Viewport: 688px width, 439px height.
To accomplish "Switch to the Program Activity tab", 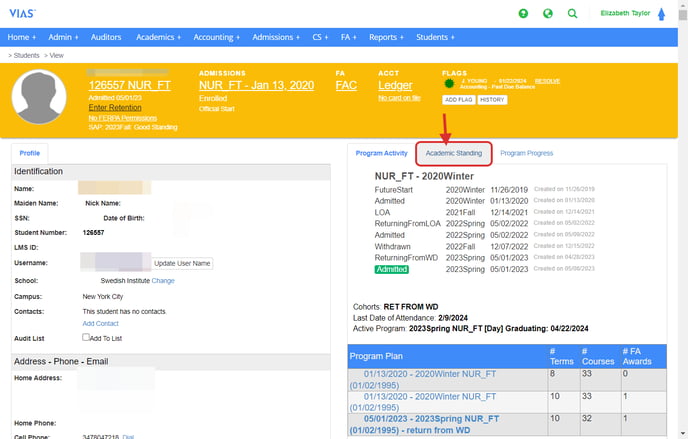I will tap(381, 153).
